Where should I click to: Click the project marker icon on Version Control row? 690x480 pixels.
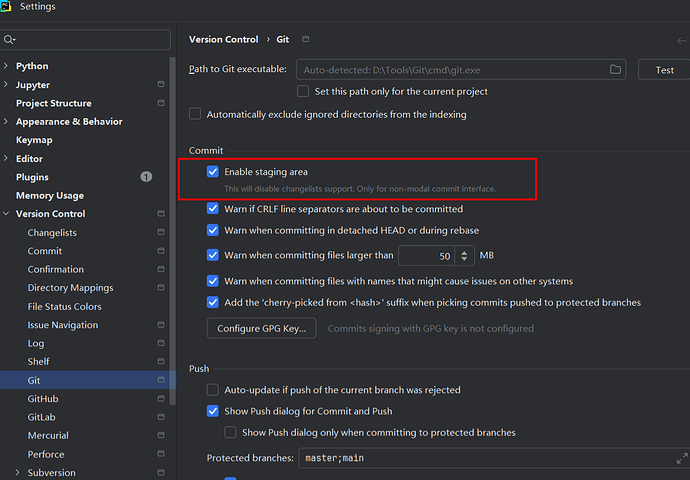tap(161, 213)
